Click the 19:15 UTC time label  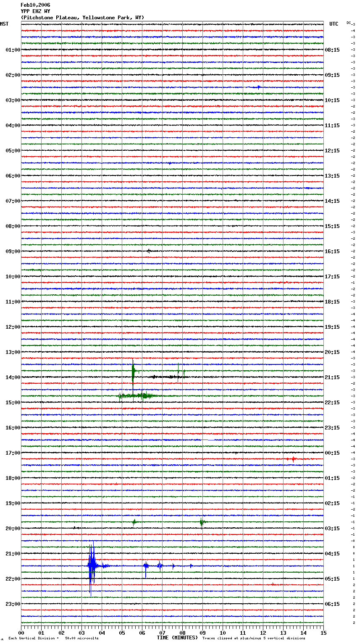pos(332,327)
